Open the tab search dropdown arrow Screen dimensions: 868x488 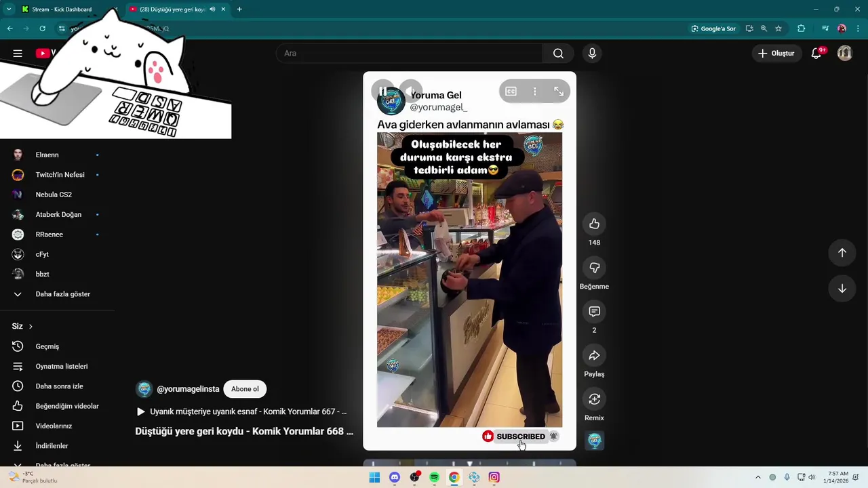point(8,9)
